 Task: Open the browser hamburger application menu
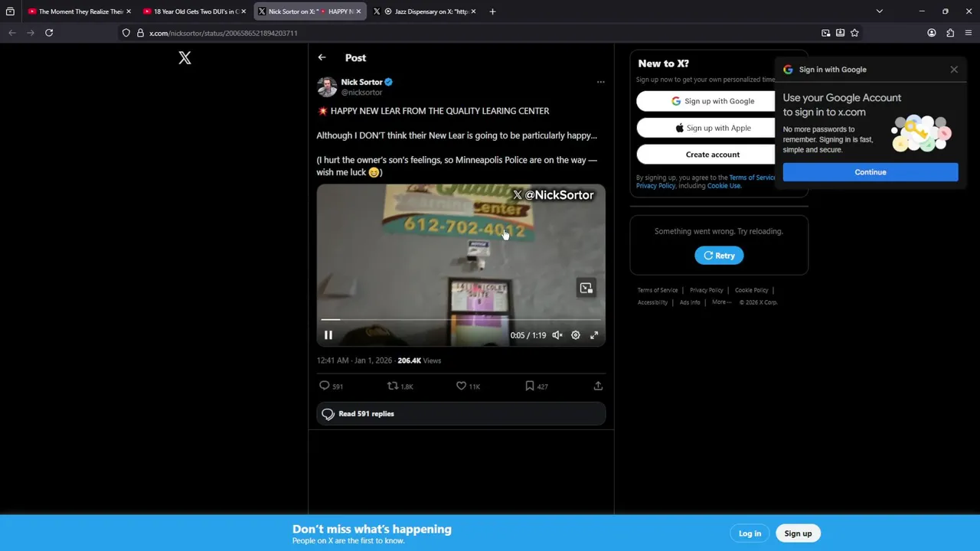pyautogui.click(x=969, y=33)
